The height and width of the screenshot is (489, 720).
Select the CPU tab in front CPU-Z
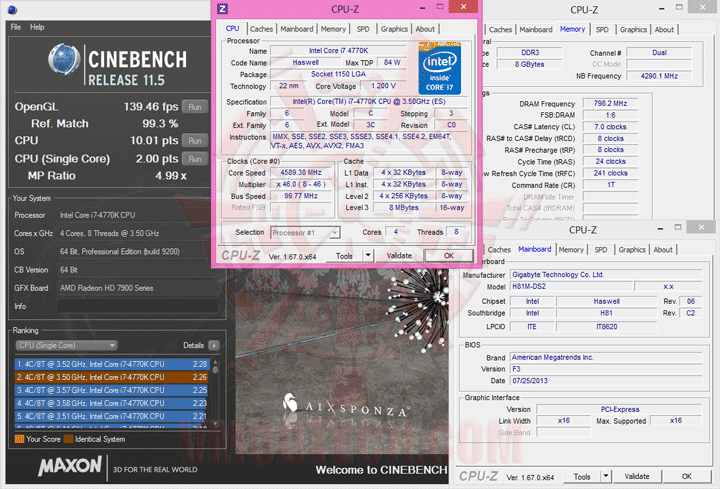tap(232, 28)
